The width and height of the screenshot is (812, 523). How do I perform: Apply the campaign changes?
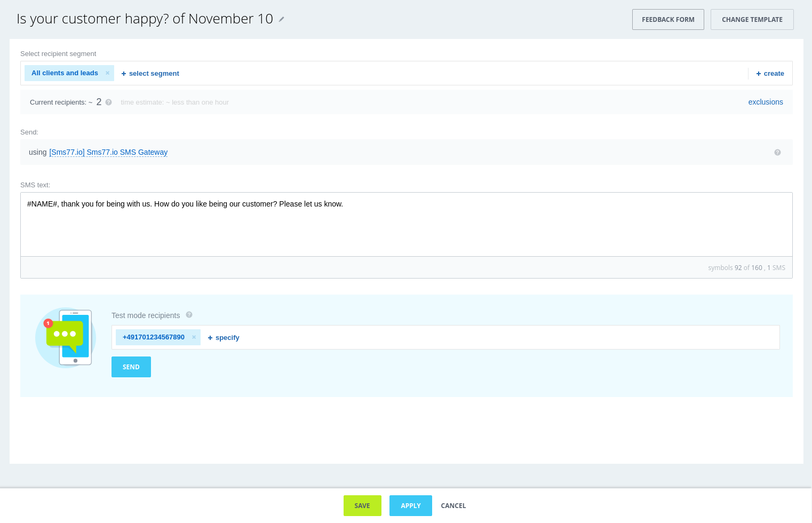(x=410, y=506)
